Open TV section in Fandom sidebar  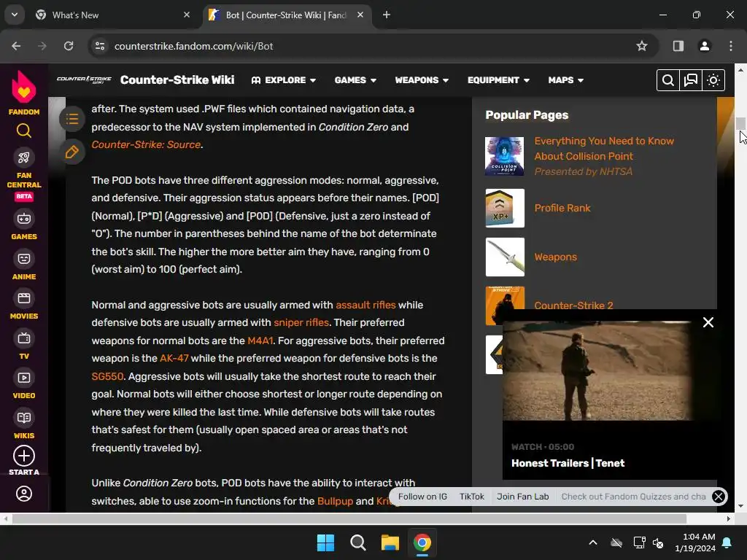[x=24, y=345]
